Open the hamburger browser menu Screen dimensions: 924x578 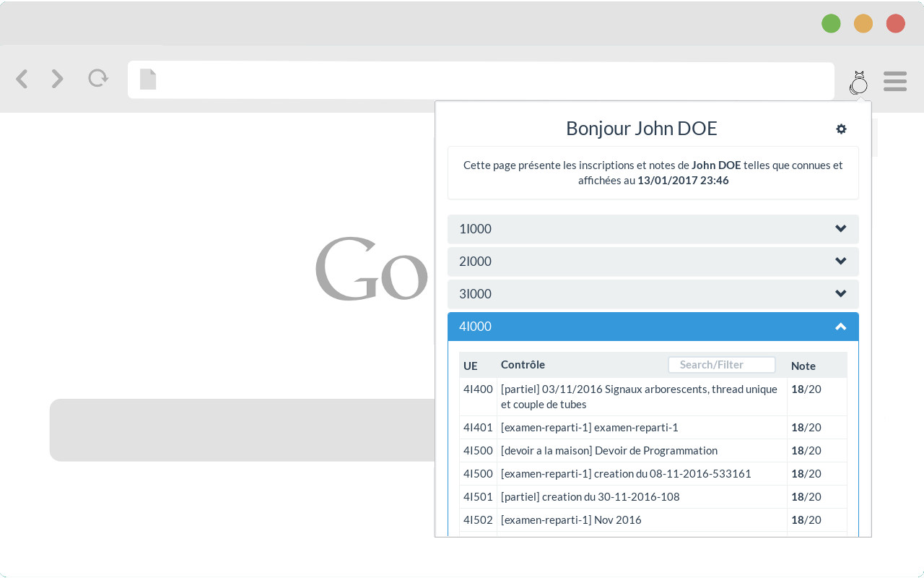(x=895, y=81)
